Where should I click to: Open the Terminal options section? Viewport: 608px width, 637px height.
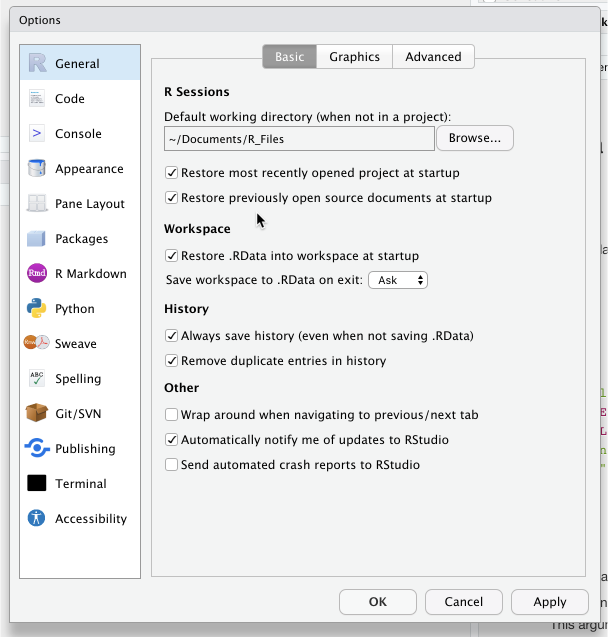pos(80,483)
